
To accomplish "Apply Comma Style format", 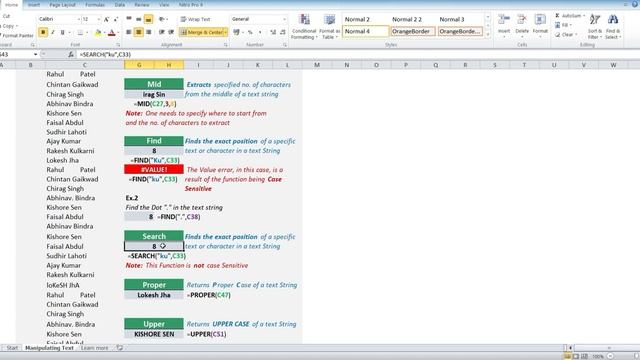I will coord(260,32).
